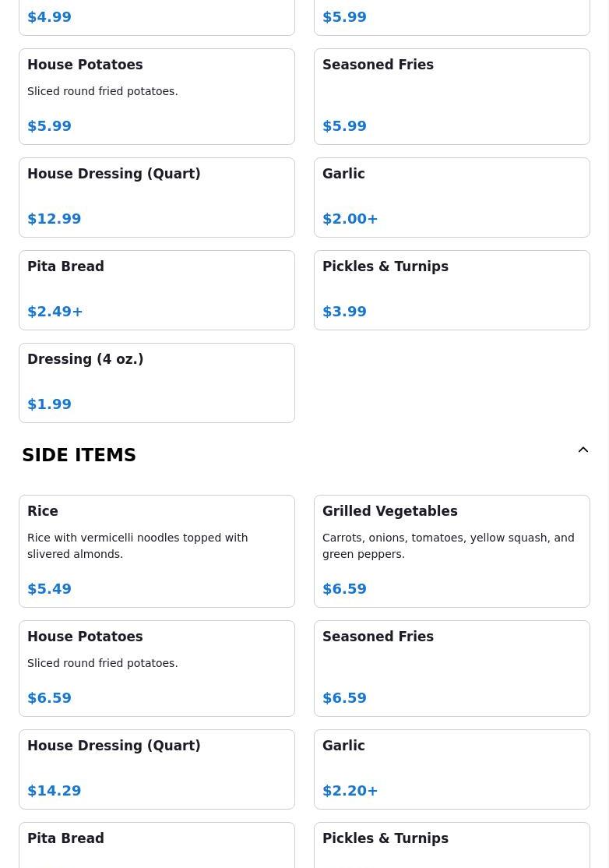Select the $6.59 Seasoned Fries side item

pos(452,669)
